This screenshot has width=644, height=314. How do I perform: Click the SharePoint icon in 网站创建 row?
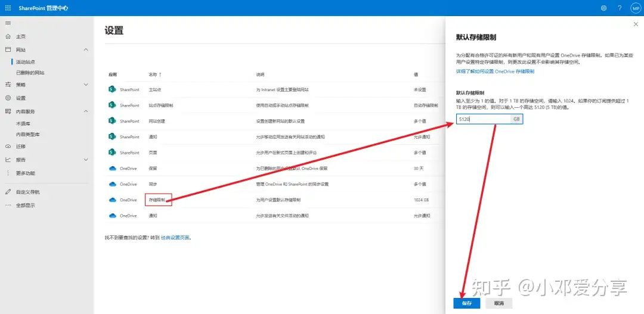(112, 121)
